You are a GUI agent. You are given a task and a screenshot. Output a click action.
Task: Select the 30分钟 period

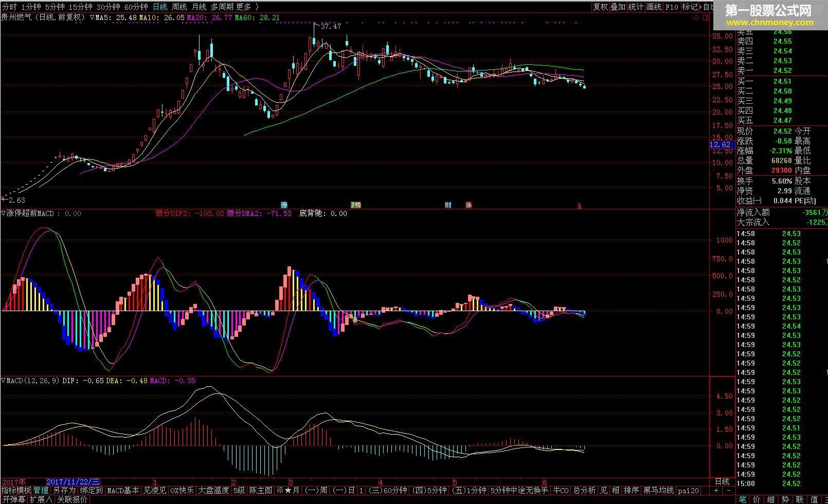coord(108,7)
